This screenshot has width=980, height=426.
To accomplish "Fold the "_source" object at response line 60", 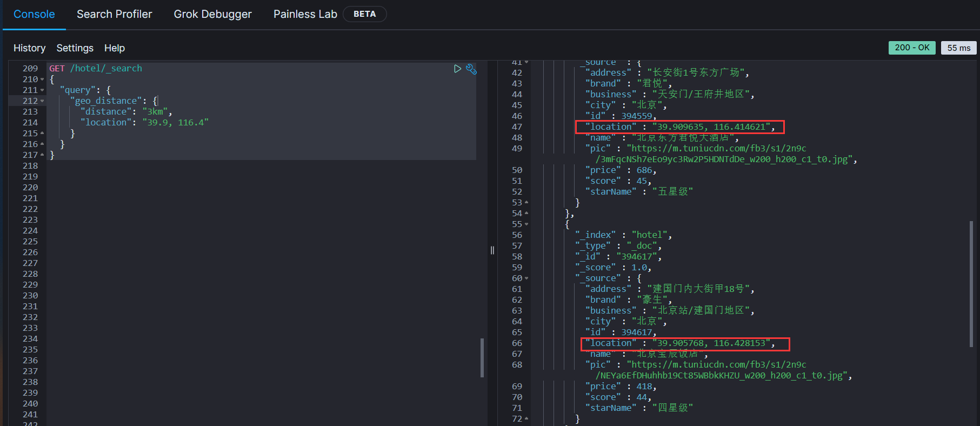I will click(526, 278).
